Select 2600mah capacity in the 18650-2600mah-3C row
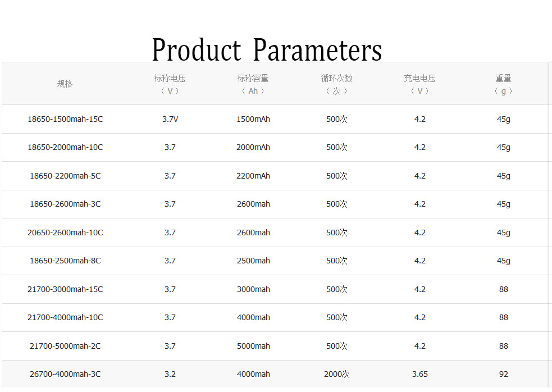 click(253, 204)
